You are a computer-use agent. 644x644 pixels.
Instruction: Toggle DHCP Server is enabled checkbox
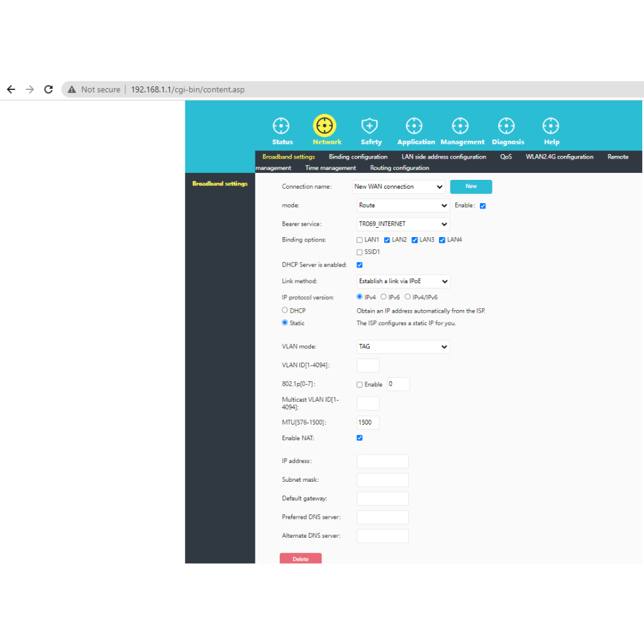tap(359, 265)
